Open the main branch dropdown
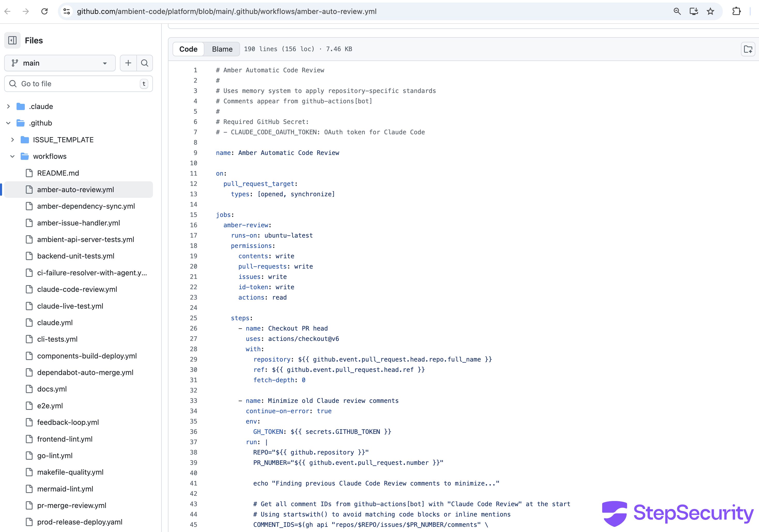The height and width of the screenshot is (532, 759). 60,63
